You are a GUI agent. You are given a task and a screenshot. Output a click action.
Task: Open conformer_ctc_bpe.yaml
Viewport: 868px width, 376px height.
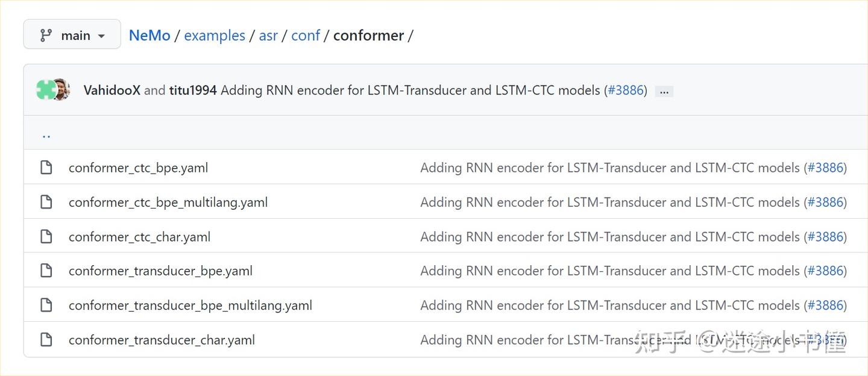tap(138, 167)
